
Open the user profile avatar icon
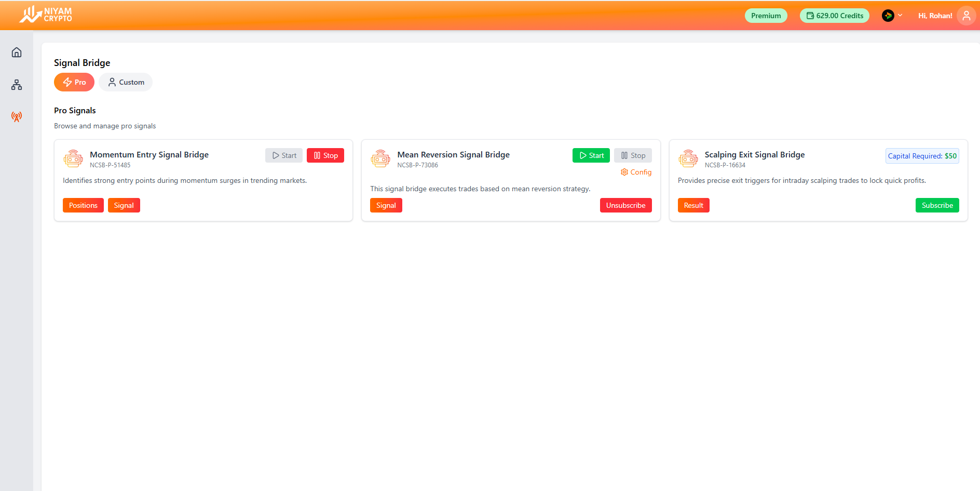coord(966,16)
